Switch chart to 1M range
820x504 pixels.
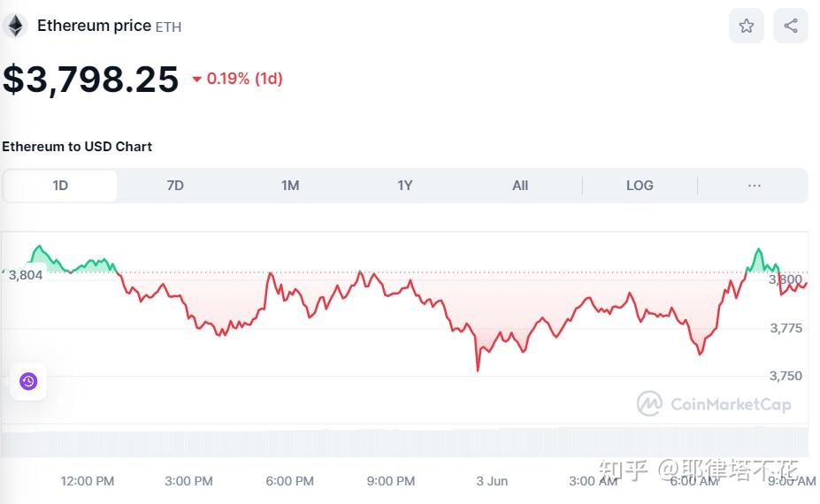pos(290,186)
